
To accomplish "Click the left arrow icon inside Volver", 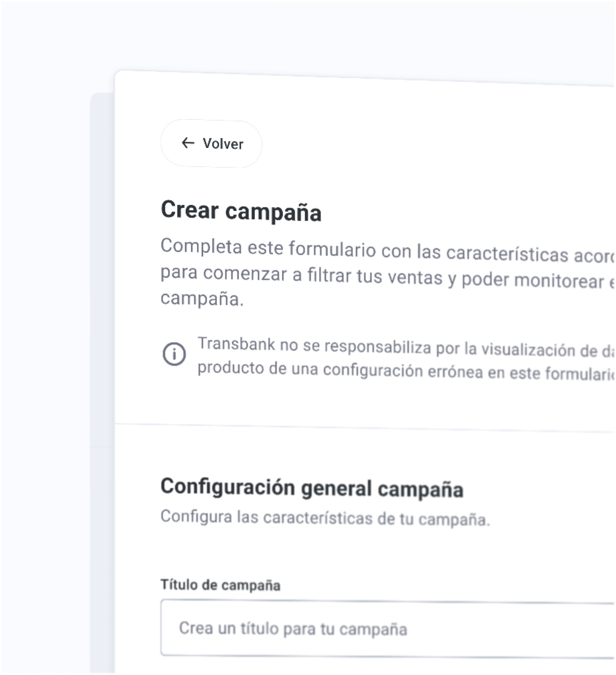I will click(187, 143).
